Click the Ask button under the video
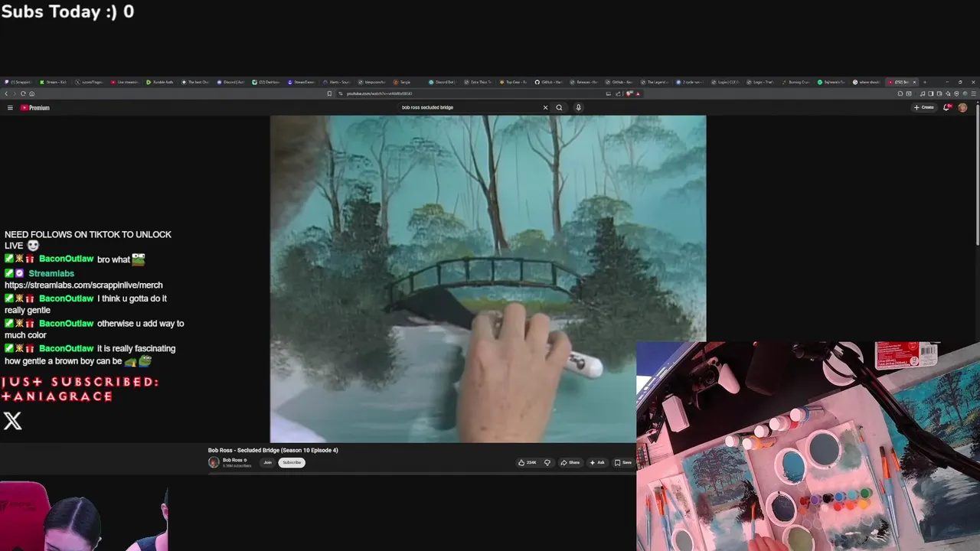Image resolution: width=980 pixels, height=551 pixels. (597, 462)
